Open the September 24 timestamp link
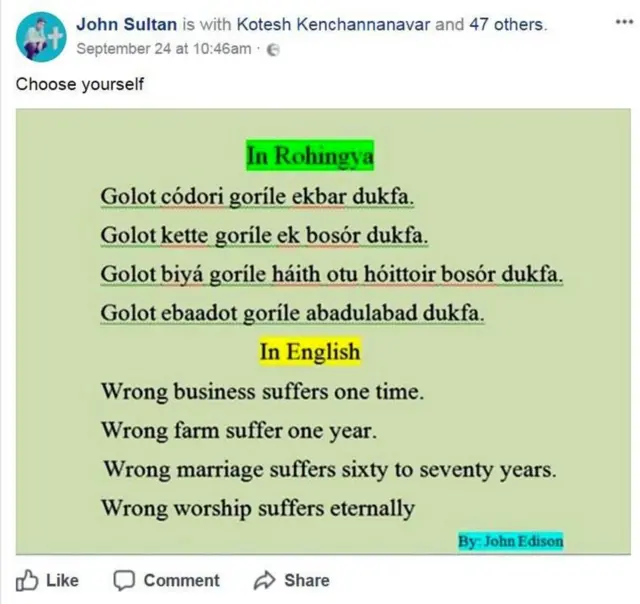 coord(163,50)
